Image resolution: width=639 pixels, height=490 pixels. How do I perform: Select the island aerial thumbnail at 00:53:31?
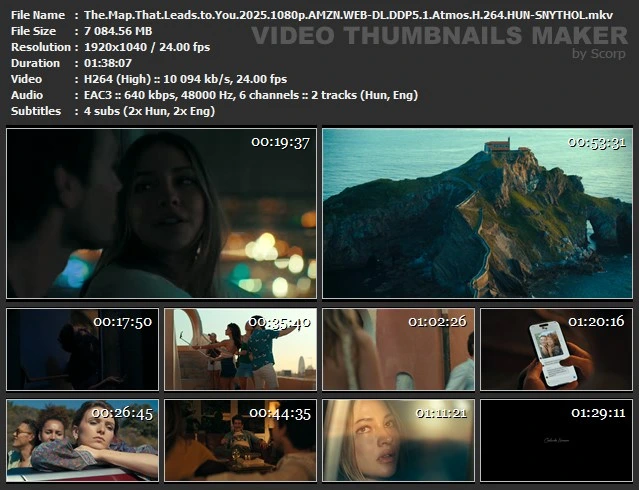click(477, 213)
